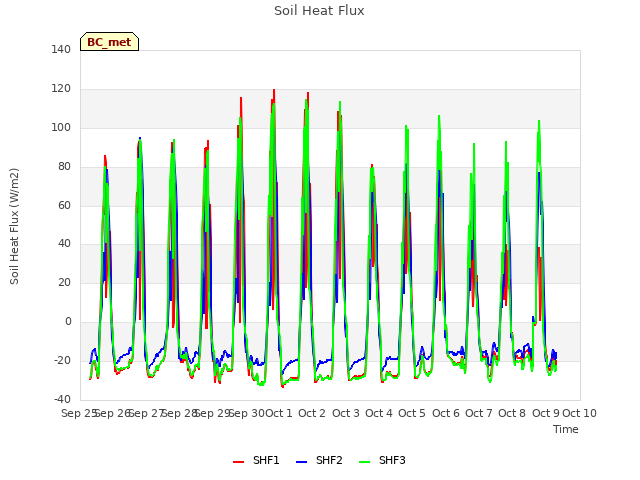
Task: Click the 40 y-axis tick label
Action: click(x=64, y=244)
